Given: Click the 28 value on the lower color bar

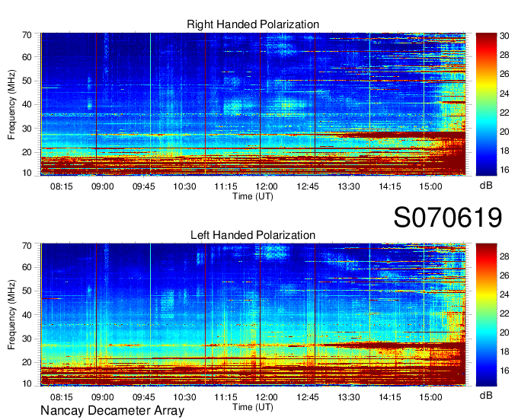Looking at the screenshot, I should (504, 256).
